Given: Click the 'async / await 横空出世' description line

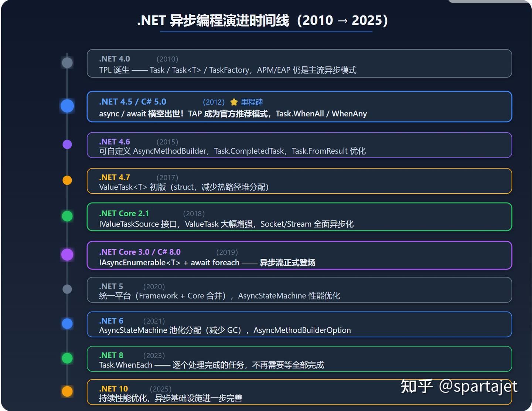Looking at the screenshot, I should (x=233, y=113).
